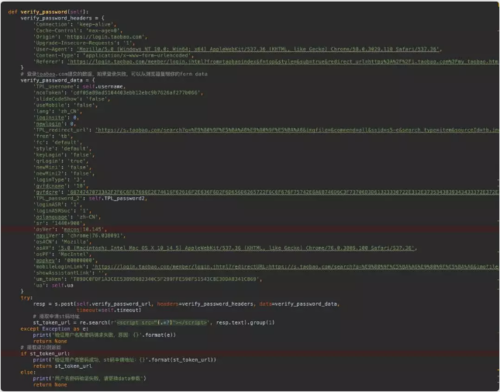Open the TPL_redirect_url s.taobao.com link
The width and height of the screenshot is (500, 392).
[297, 130]
